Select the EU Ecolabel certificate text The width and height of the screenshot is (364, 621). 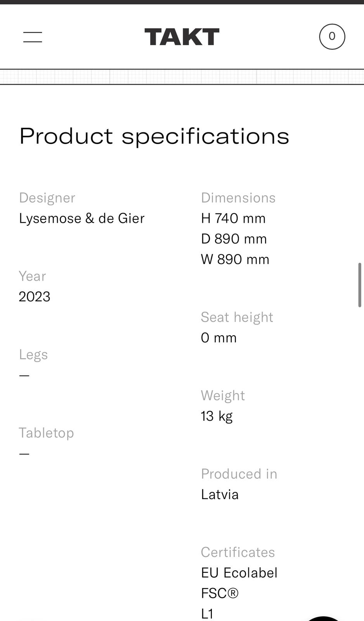[239, 573]
